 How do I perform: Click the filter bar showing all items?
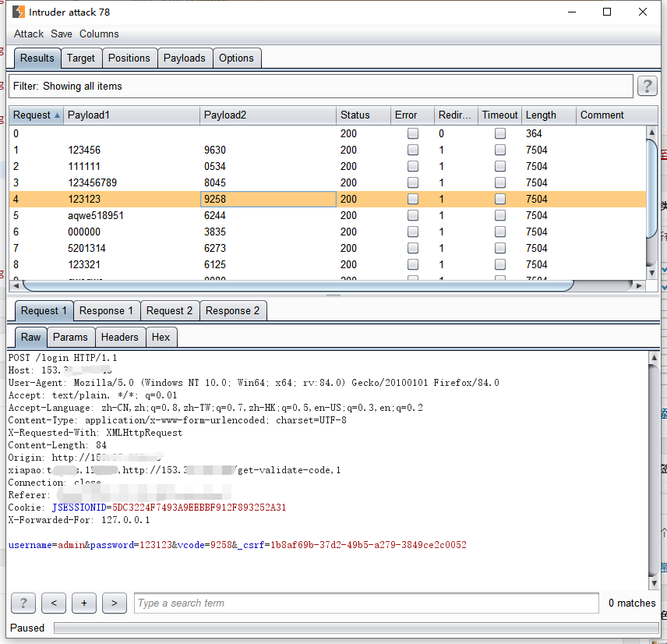tap(319, 86)
